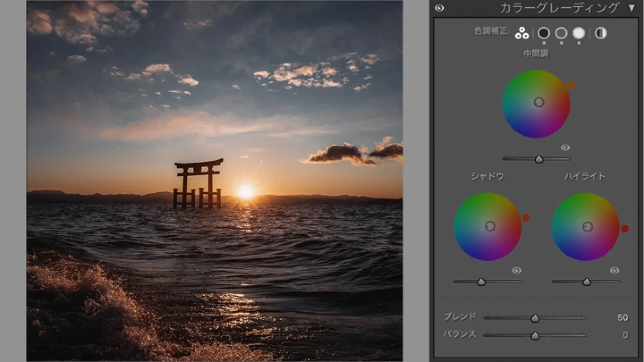Collapse the カラーグレーディング panel triangle
Screen dimensions: 644x362
631,8
